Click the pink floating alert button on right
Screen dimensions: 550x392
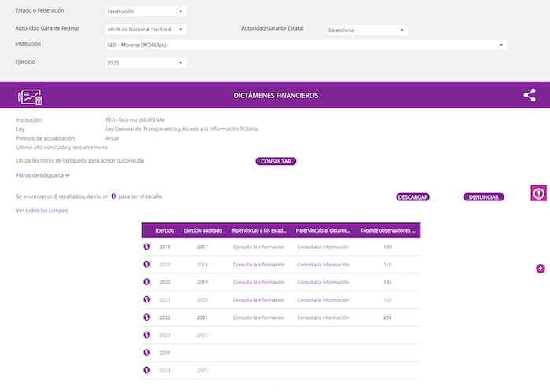click(x=538, y=192)
